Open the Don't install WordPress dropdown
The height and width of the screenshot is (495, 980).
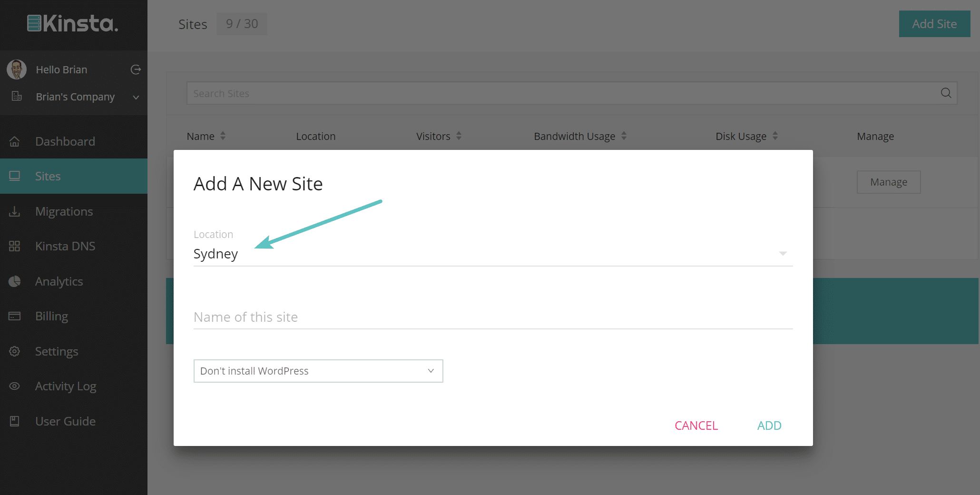pyautogui.click(x=318, y=371)
